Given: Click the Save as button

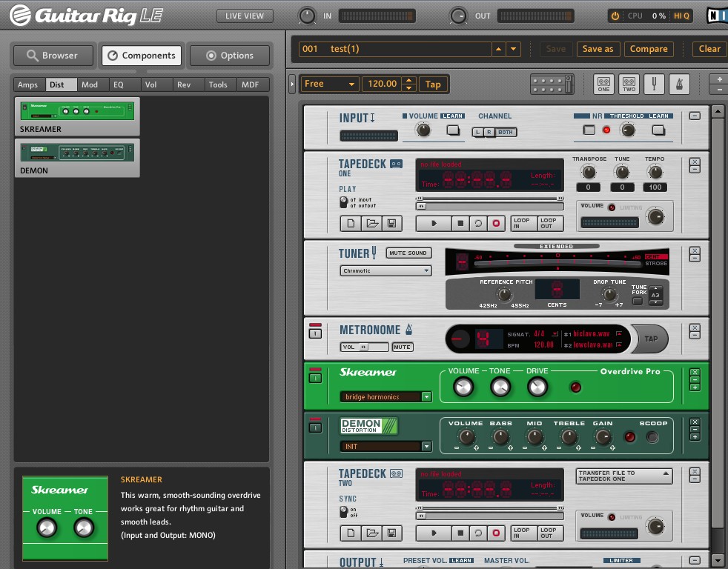Looking at the screenshot, I should (x=598, y=49).
